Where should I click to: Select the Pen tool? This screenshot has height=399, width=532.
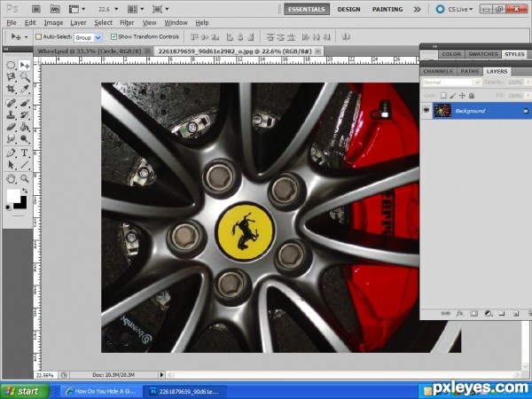(11, 153)
